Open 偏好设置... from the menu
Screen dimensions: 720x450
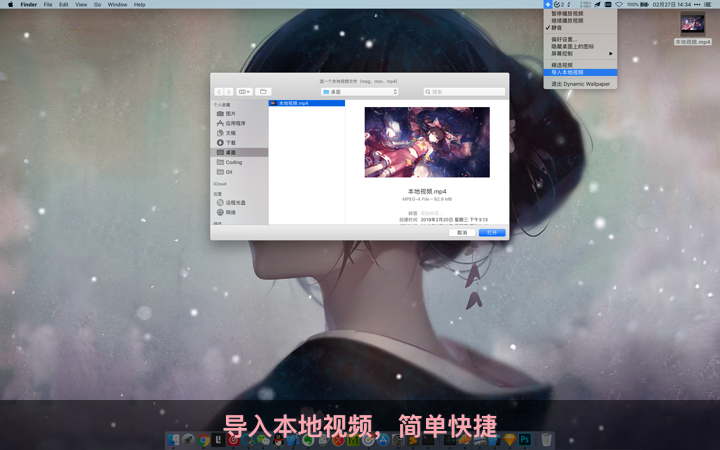click(x=580, y=39)
